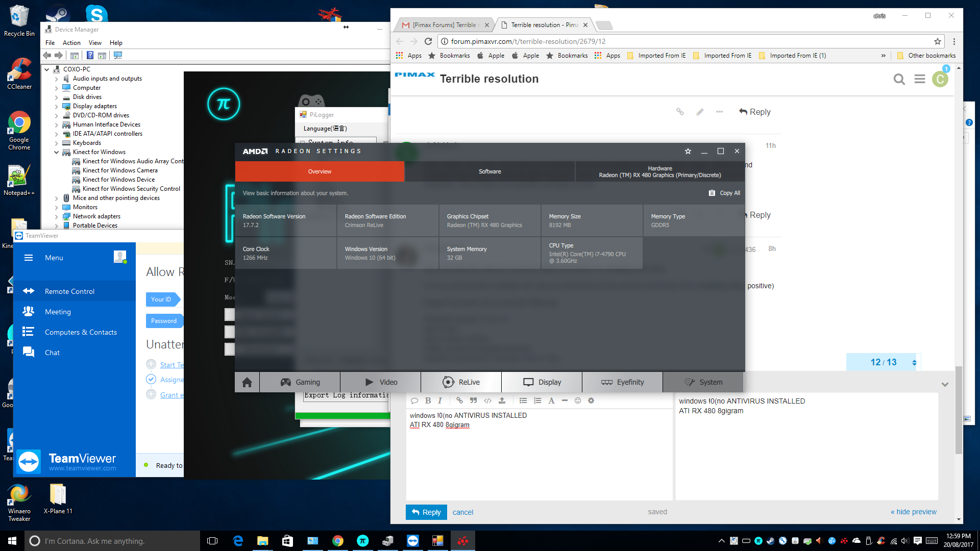The image size is (980, 551).
Task: Insert bulleted list in forum editor
Action: 523,400
